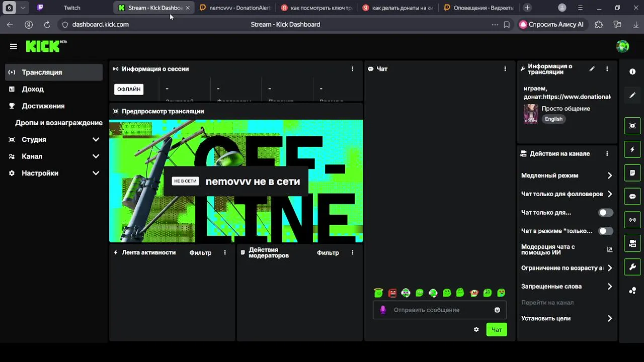This screenshot has height=362, width=644.
Task: Open stream info panel three-dot menu
Action: click(607, 69)
